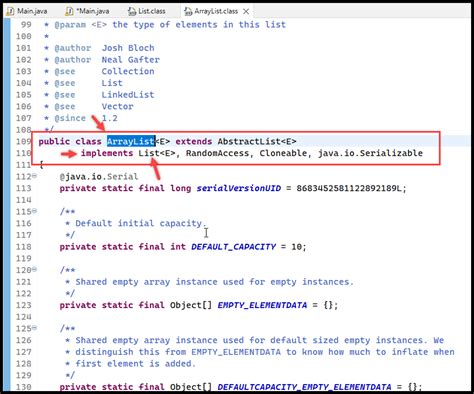Image resolution: width=474 pixels, height=394 pixels.
Task: Click the highlighted ArrayList class name
Action: pos(131,141)
